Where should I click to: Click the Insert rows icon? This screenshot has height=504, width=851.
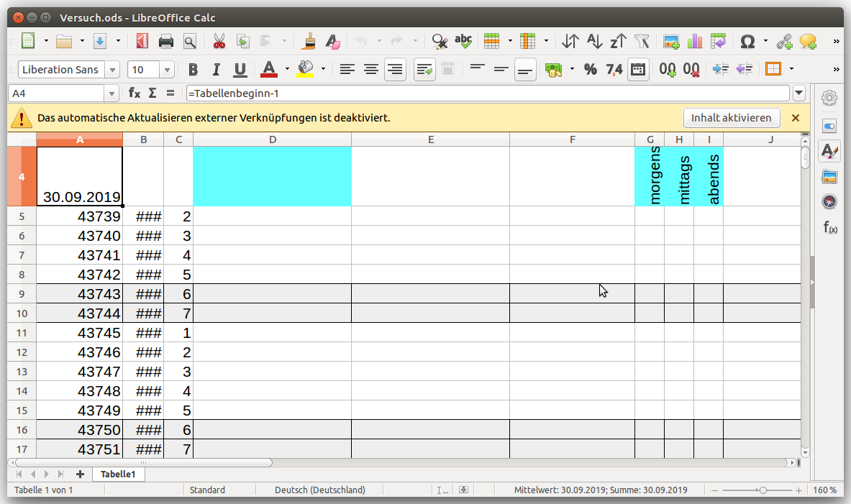tap(492, 41)
